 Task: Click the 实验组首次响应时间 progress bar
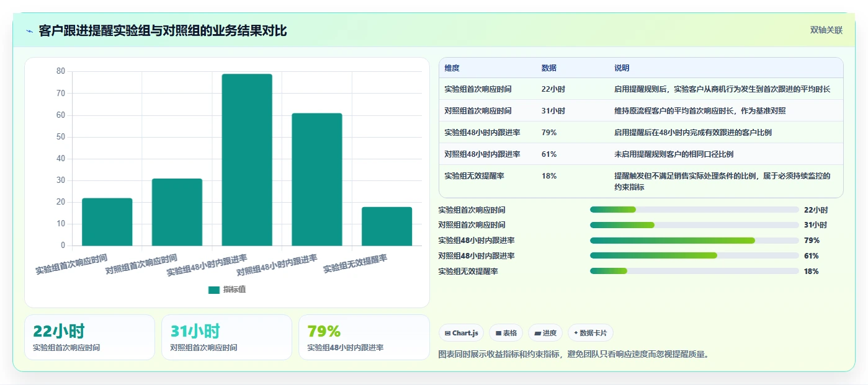694,210
